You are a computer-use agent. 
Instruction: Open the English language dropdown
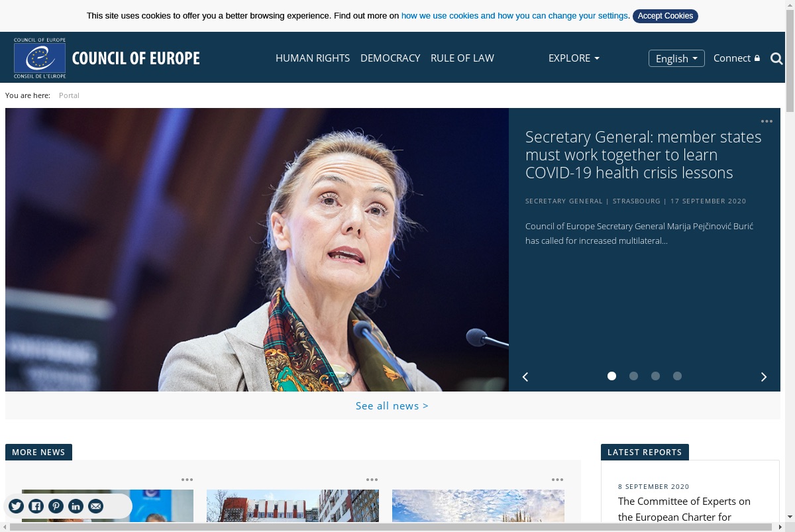pos(676,58)
